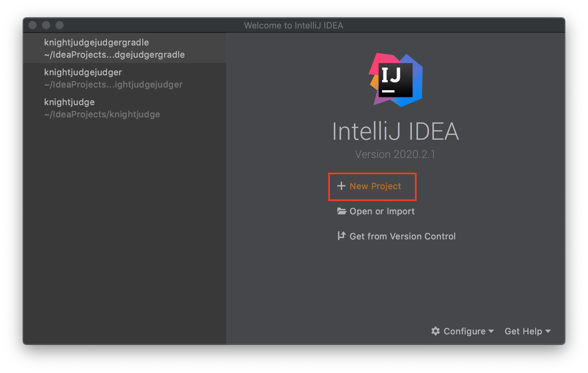Expand the Get Help dropdown
This screenshot has width=588, height=373.
tap(528, 331)
